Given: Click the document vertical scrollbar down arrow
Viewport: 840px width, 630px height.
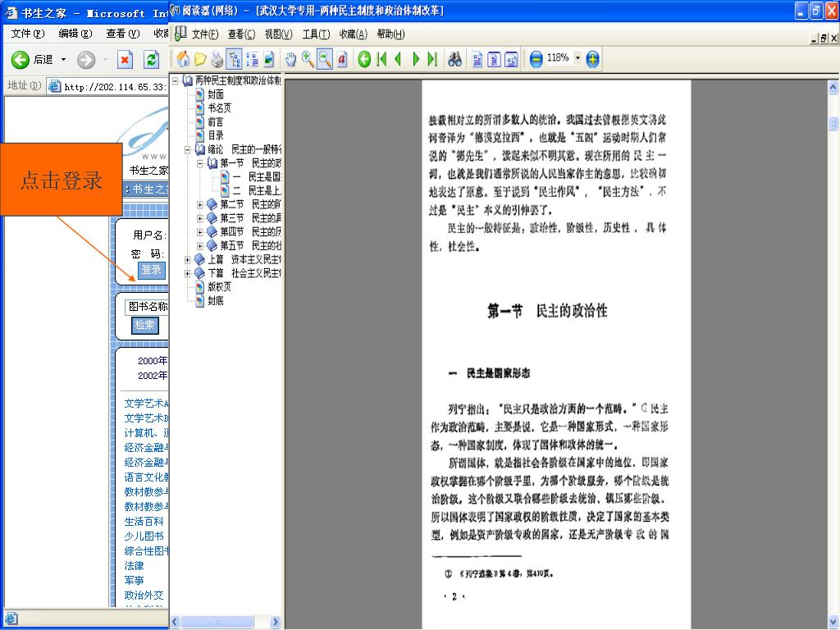Looking at the screenshot, I should point(833,622).
